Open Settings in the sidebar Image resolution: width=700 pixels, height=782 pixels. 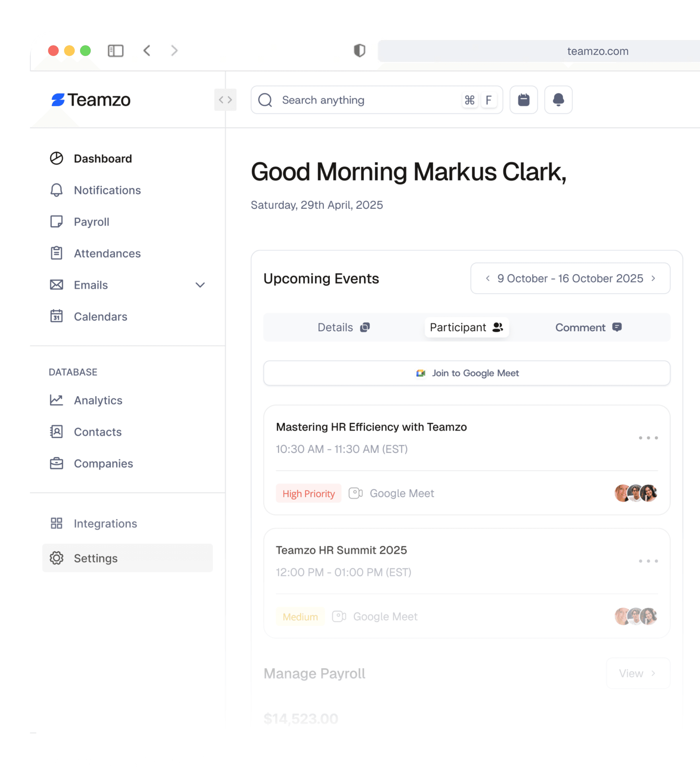point(127,558)
